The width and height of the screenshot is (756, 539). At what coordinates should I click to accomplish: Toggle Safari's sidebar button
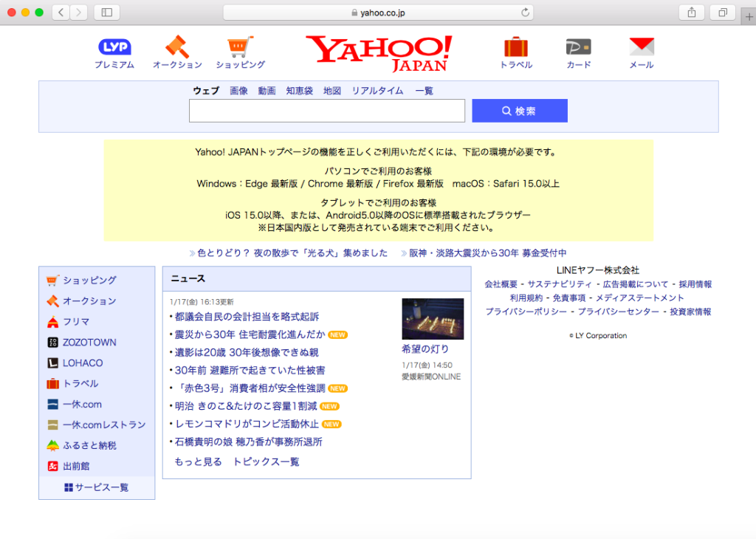tap(107, 13)
